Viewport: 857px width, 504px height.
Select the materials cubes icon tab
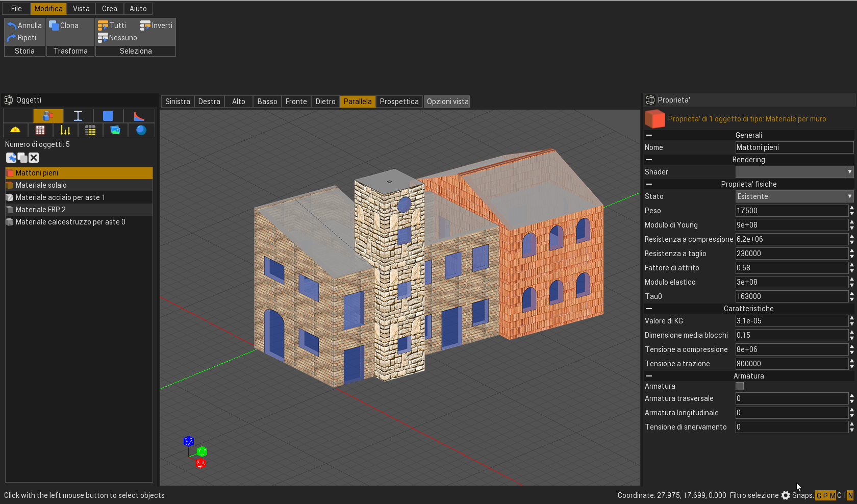pyautogui.click(x=48, y=116)
